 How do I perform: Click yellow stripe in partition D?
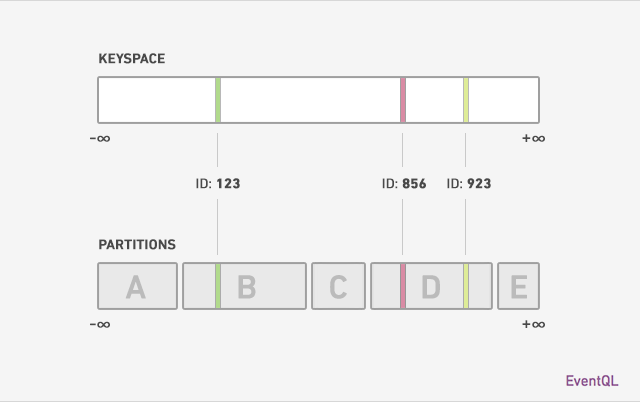[x=466, y=286]
